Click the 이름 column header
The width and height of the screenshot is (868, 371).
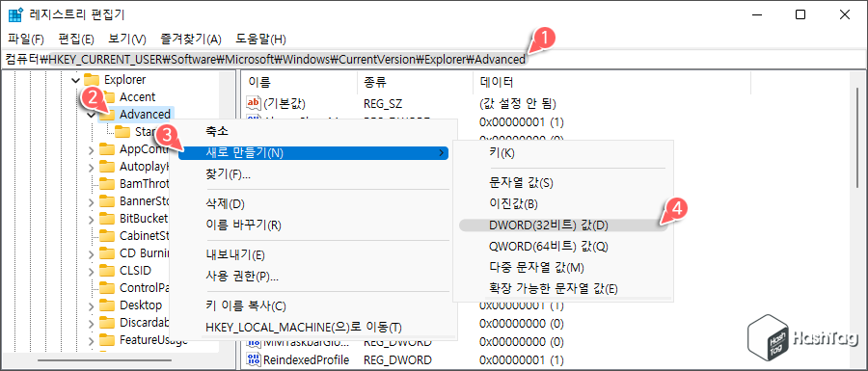(300, 82)
